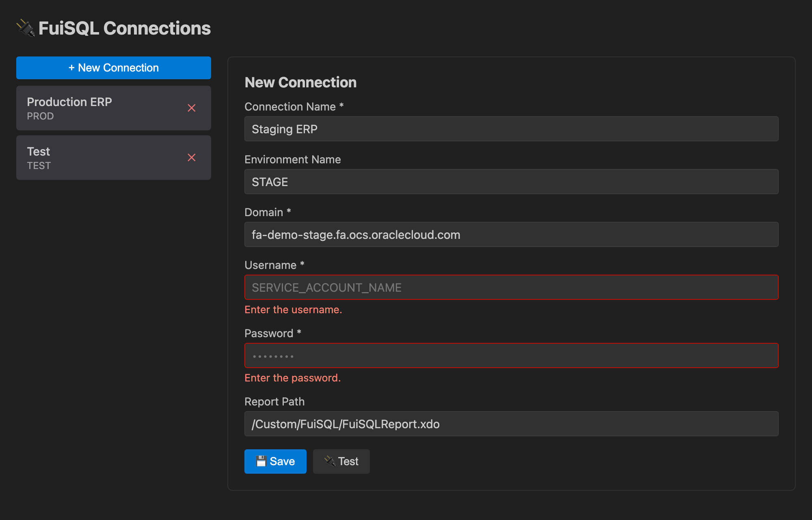Screen dimensions: 812x520
Task: Edit the Report Path field
Action: click(512, 424)
